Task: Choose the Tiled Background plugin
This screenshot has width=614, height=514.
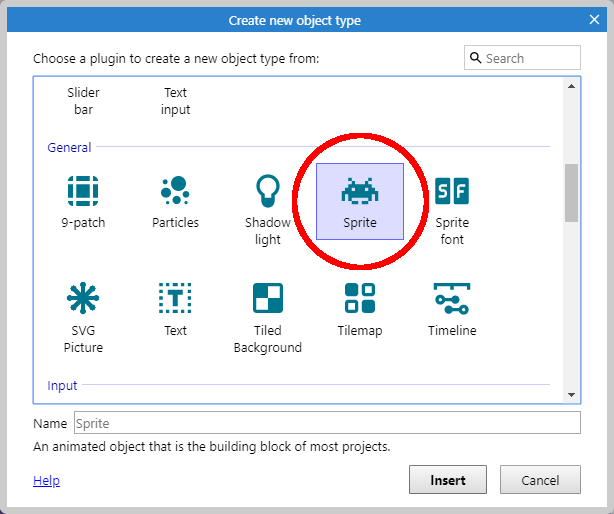Action: coord(267,299)
